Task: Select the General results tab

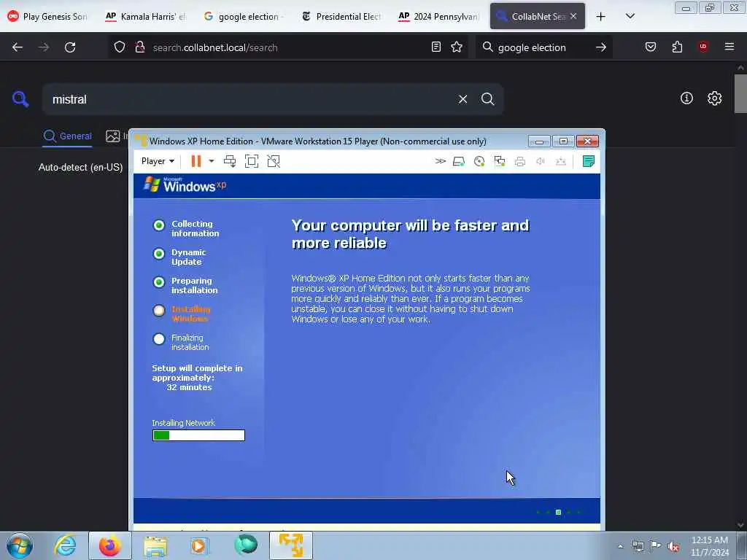Action: pos(67,136)
